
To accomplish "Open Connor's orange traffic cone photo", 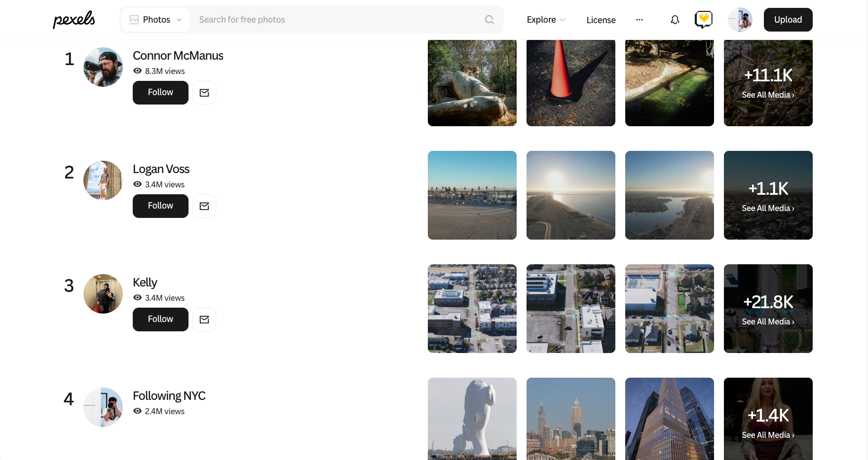I will (x=571, y=83).
